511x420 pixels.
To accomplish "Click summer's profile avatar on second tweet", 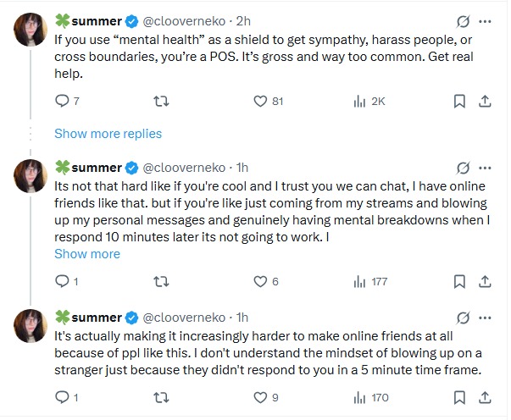I will (31, 176).
